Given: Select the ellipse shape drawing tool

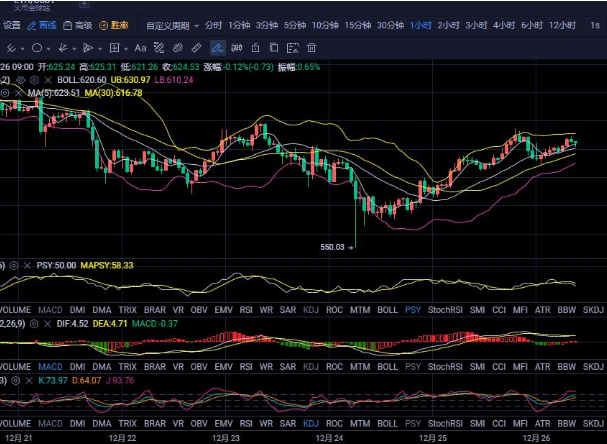Looking at the screenshot, I should (36, 47).
